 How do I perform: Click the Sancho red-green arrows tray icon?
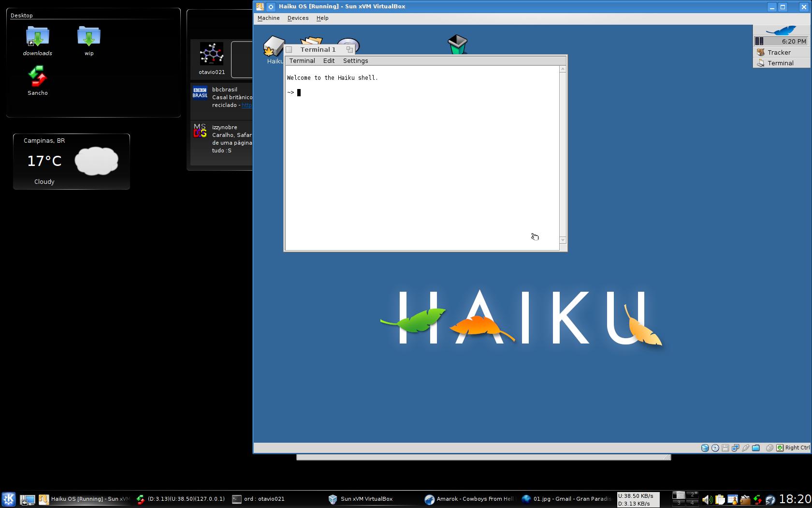[757, 500]
